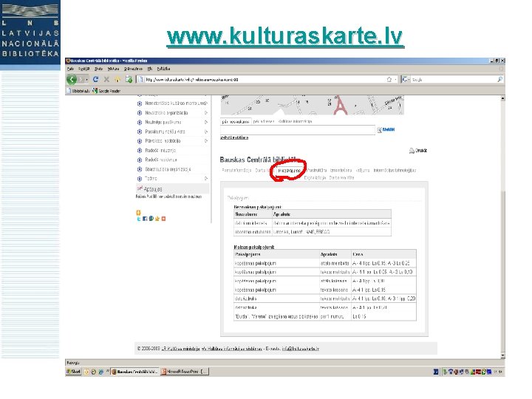
Task: Open the Palīdzība menu
Action: coord(163,69)
